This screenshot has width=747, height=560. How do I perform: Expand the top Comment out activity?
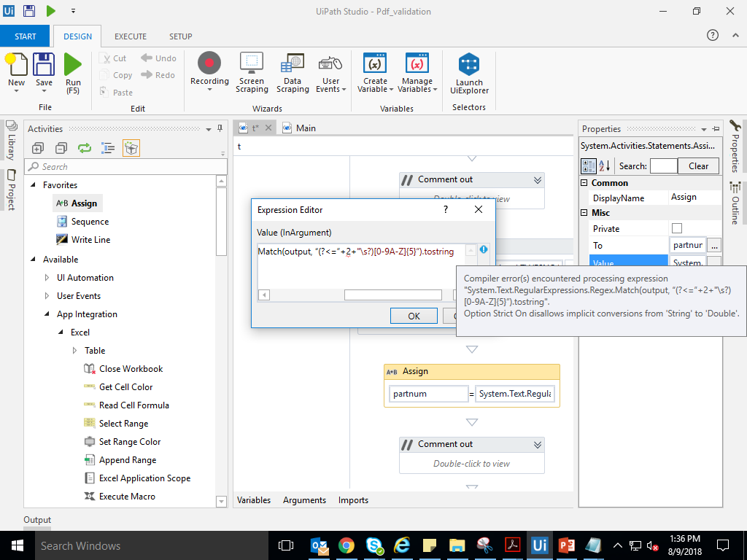coord(538,179)
